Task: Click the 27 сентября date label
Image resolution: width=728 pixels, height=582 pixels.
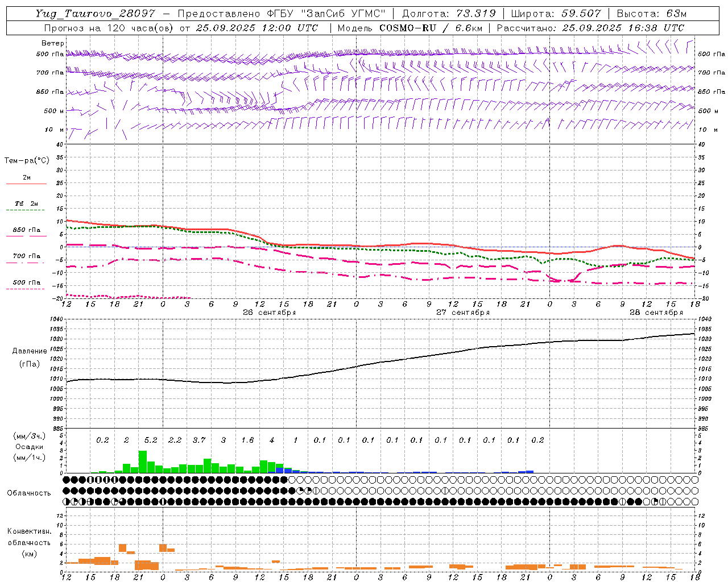Action: click(x=462, y=313)
